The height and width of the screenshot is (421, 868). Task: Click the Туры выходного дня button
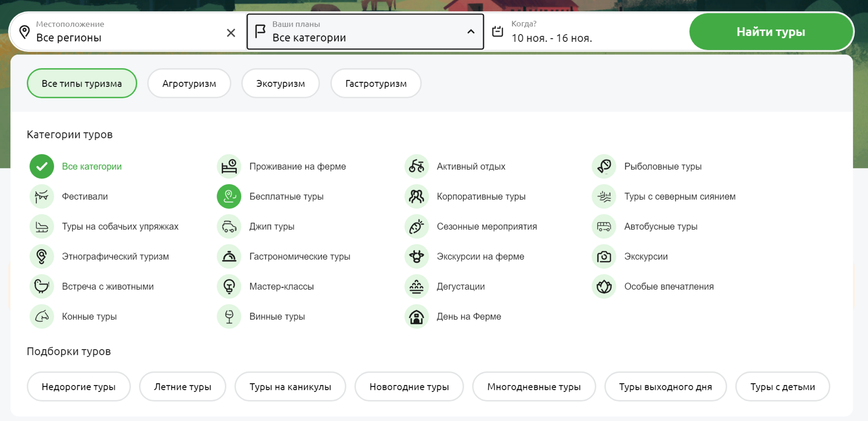666,387
